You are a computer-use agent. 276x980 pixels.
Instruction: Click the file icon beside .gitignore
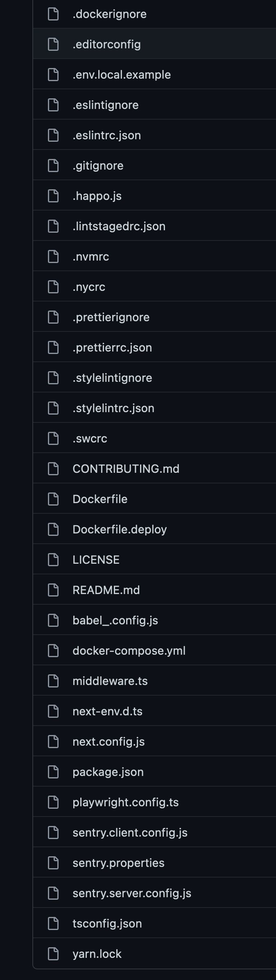click(x=53, y=166)
